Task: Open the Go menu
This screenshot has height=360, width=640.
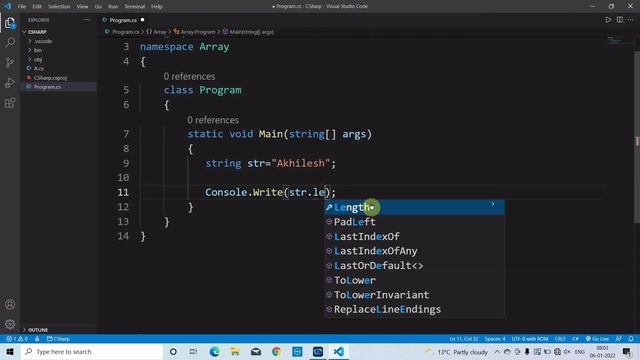Action: click(98, 6)
